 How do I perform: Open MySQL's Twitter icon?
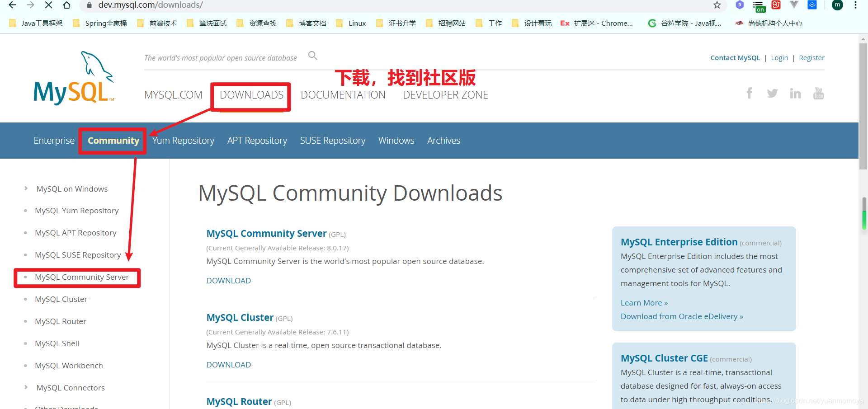pos(772,94)
